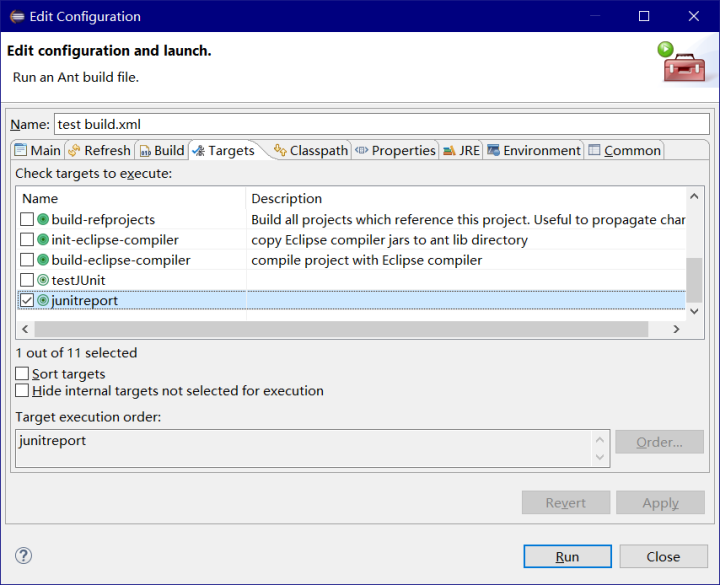The height and width of the screenshot is (585, 720).
Task: Click execution order box down arrow
Action: pyautogui.click(x=600, y=457)
